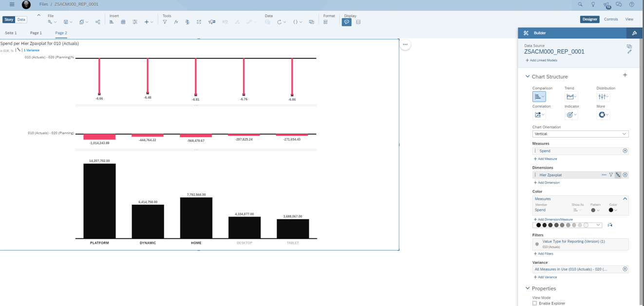This screenshot has width=644, height=306.
Task: Open Indicator chart type dropdown
Action: [x=571, y=115]
